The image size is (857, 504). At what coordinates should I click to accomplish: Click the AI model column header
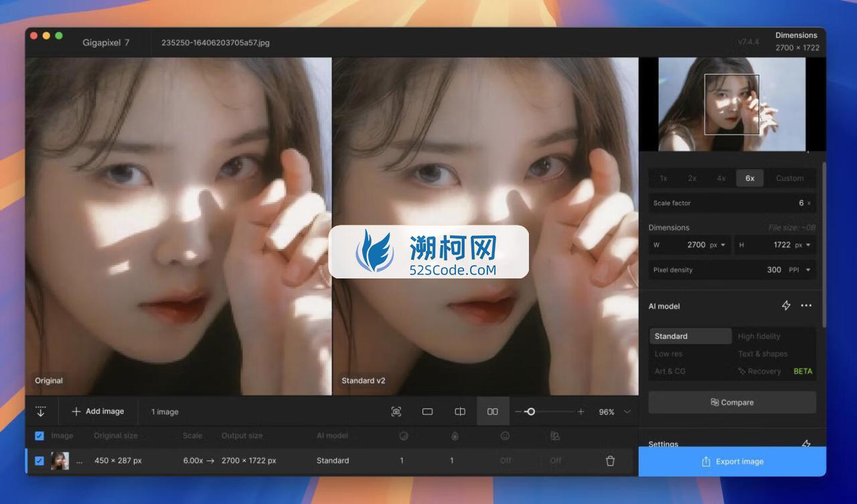click(332, 436)
